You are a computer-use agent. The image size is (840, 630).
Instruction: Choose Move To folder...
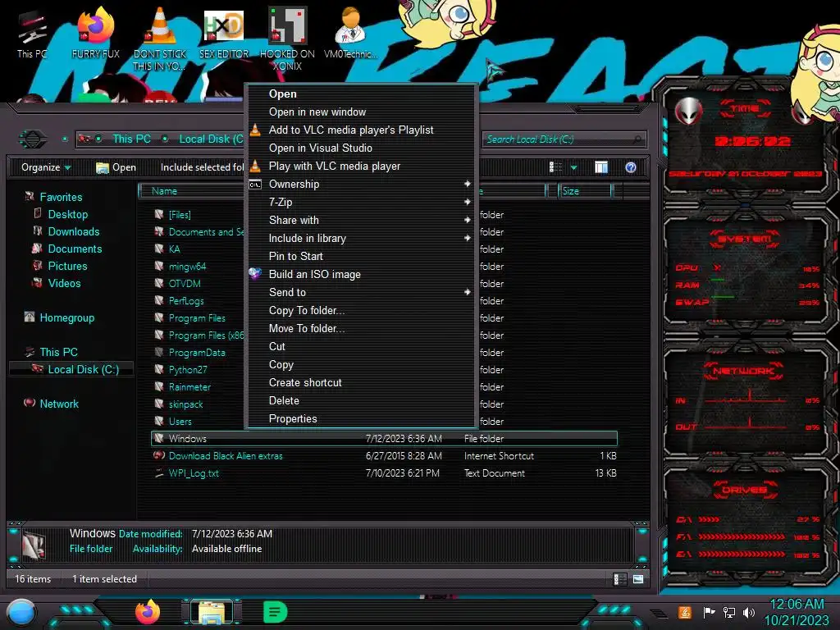361,328
